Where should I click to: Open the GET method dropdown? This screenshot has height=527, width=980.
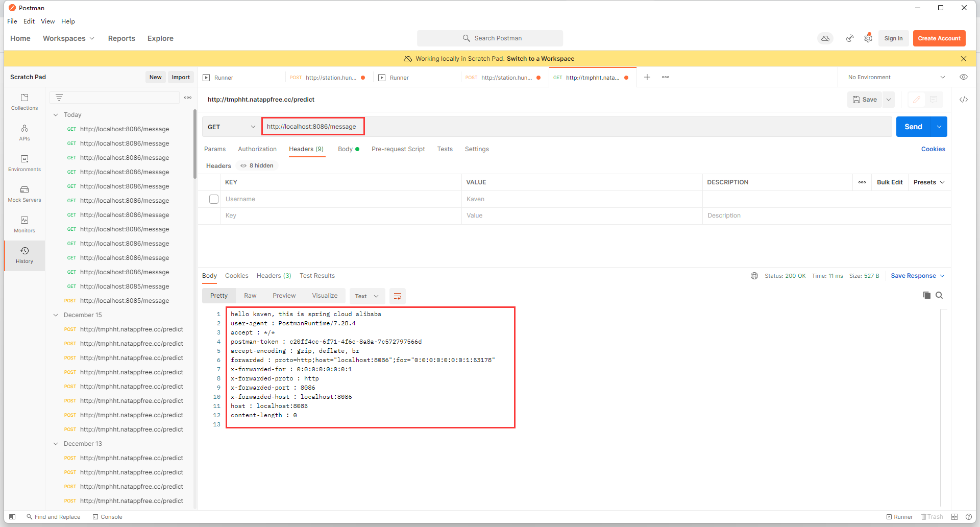231,127
